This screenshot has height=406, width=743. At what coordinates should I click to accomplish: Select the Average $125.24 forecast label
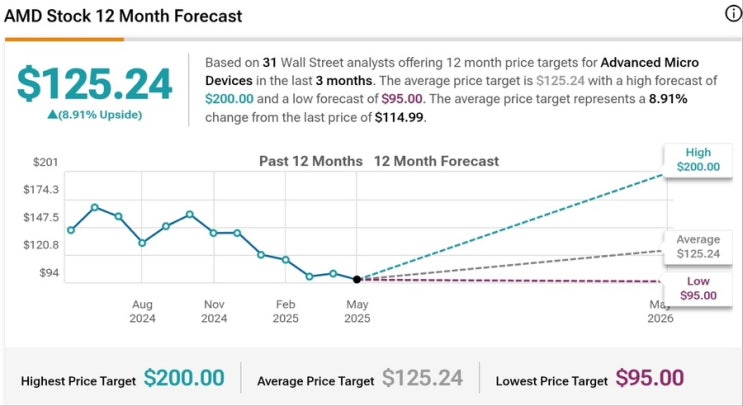click(697, 246)
